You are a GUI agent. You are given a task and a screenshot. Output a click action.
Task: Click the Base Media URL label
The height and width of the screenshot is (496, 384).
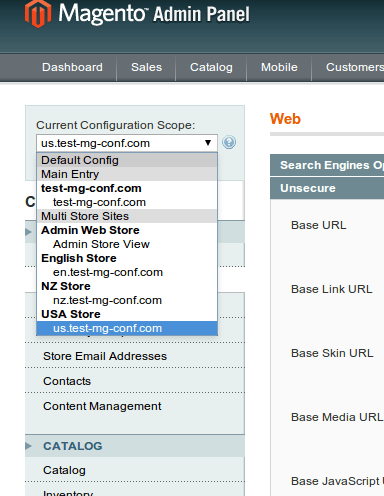point(337,417)
